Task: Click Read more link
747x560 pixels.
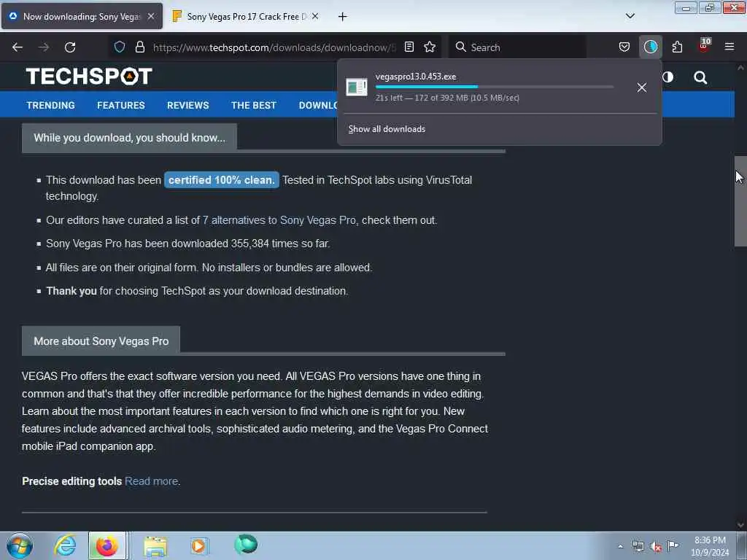Action: 152,481
